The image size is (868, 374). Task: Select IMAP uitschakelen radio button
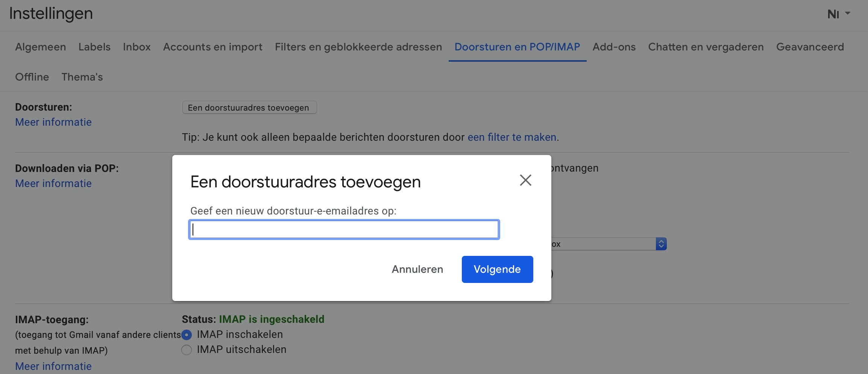187,350
